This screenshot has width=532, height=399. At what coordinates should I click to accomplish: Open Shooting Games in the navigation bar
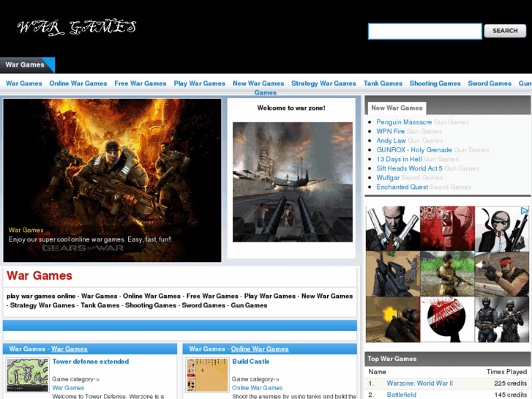(435, 83)
